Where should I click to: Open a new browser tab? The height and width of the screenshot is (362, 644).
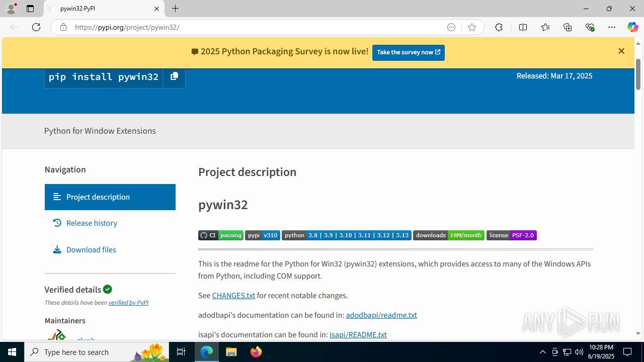coord(175,9)
